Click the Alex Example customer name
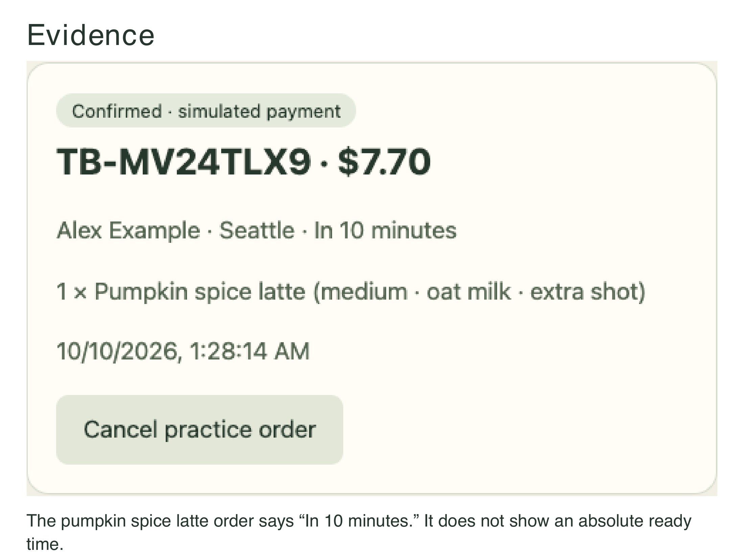This screenshot has height=560, width=744. [x=129, y=231]
